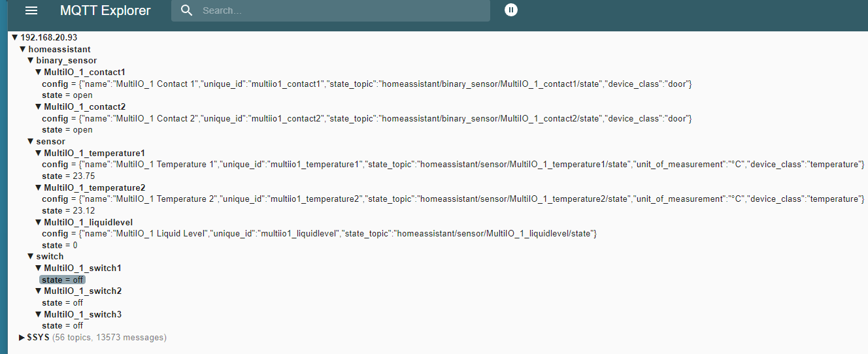868x354 pixels.
Task: Select the homeassistant topic label
Action: pyautogui.click(x=59, y=49)
